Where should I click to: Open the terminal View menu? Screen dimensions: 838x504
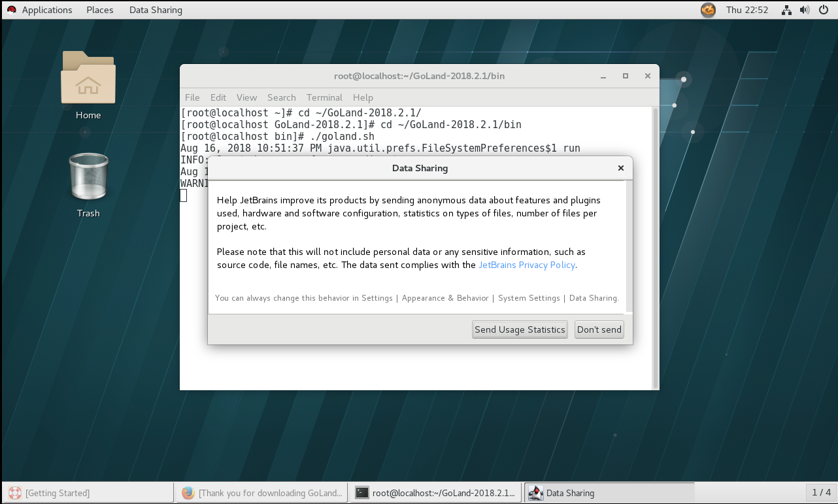[x=246, y=97]
